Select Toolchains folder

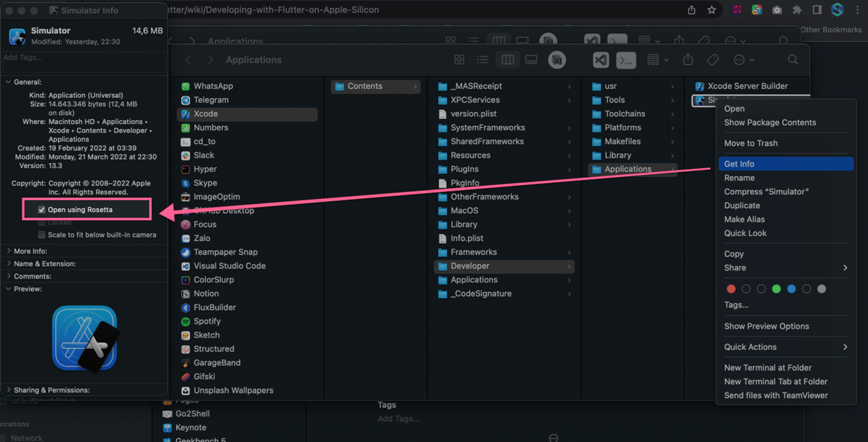click(x=625, y=114)
